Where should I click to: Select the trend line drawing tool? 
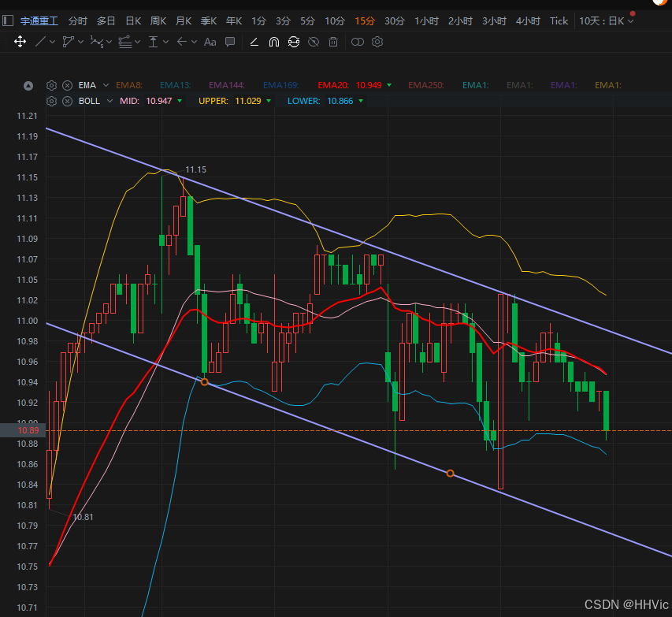40,42
